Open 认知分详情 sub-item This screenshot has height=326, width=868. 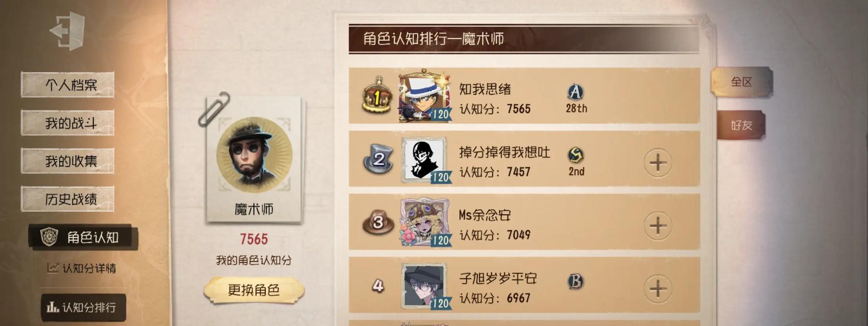coord(82,268)
